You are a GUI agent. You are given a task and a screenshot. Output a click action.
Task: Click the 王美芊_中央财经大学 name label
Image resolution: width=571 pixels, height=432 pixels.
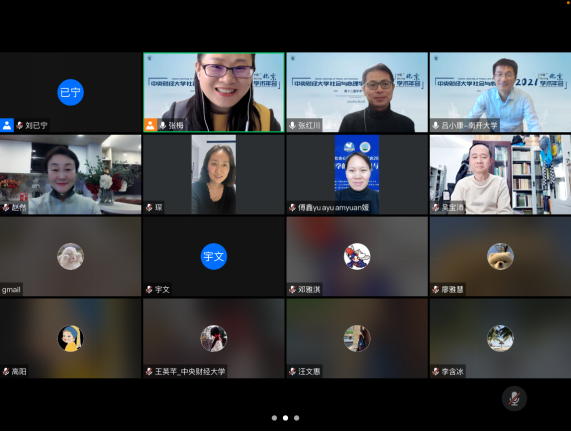coord(190,372)
